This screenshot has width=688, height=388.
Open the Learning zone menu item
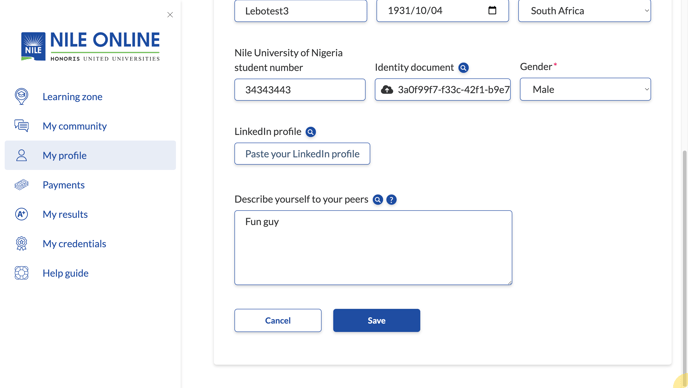(90, 97)
